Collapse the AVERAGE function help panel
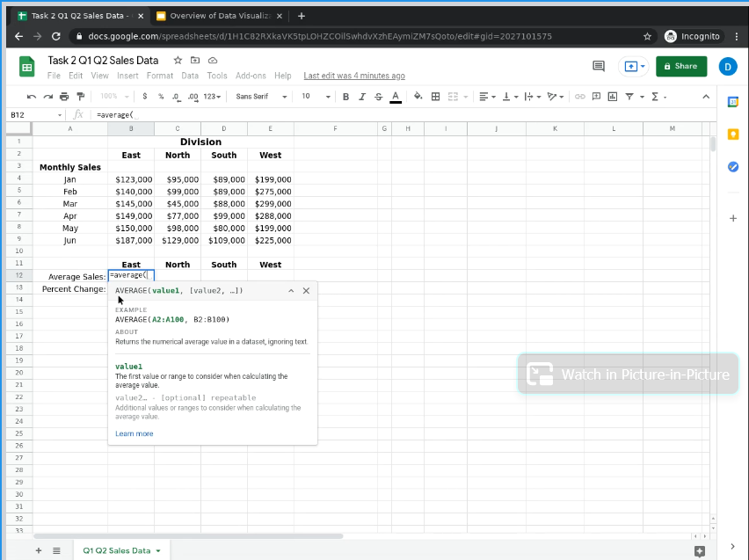The image size is (749, 560). click(291, 291)
